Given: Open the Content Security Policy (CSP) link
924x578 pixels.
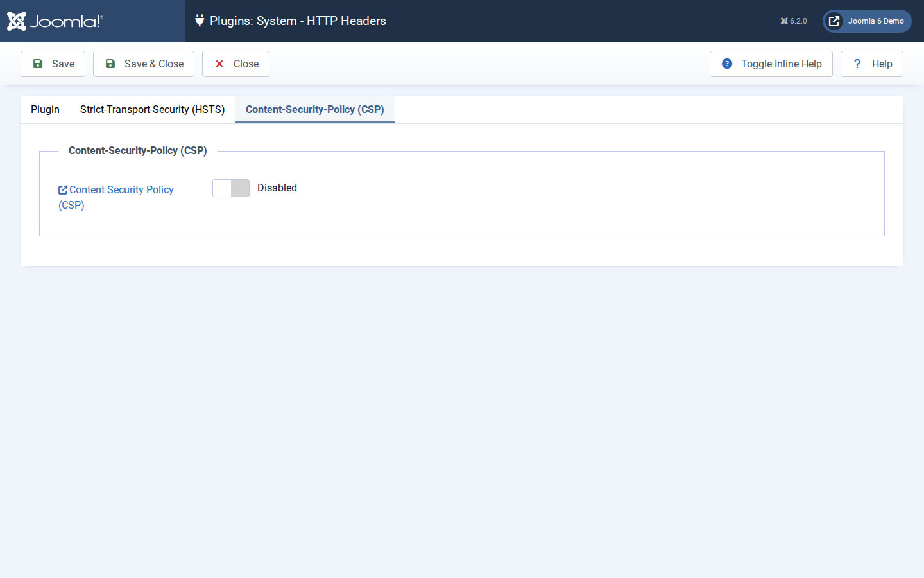Looking at the screenshot, I should click(116, 197).
